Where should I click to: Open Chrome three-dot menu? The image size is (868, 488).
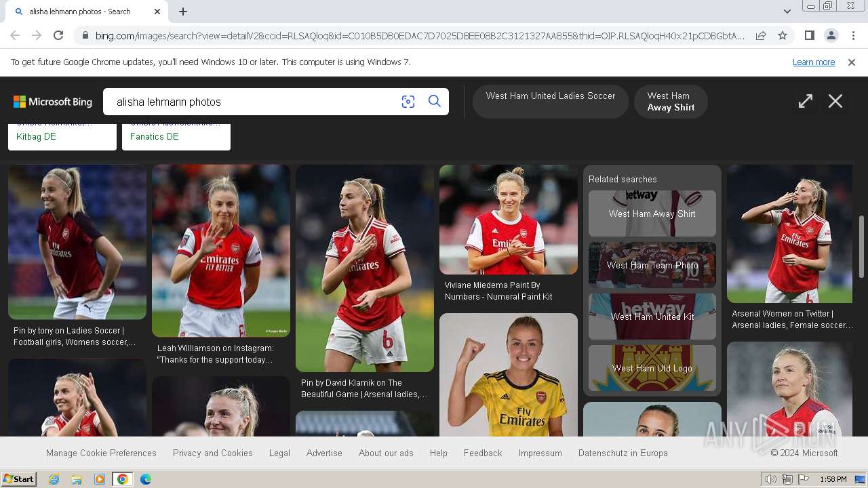click(853, 35)
